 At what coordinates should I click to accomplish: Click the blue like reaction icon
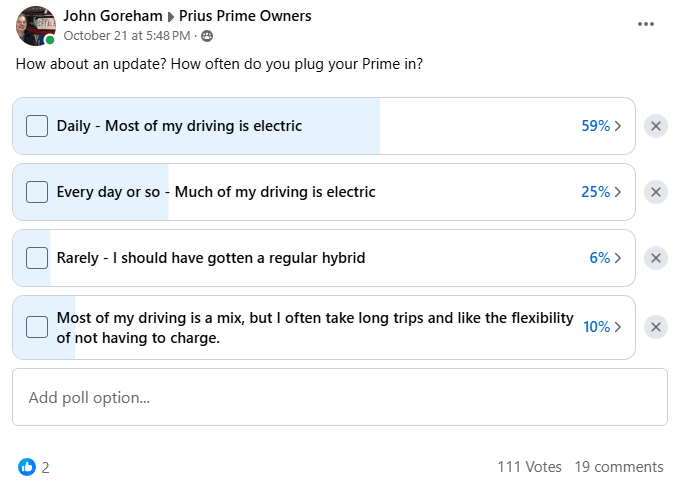(x=27, y=467)
